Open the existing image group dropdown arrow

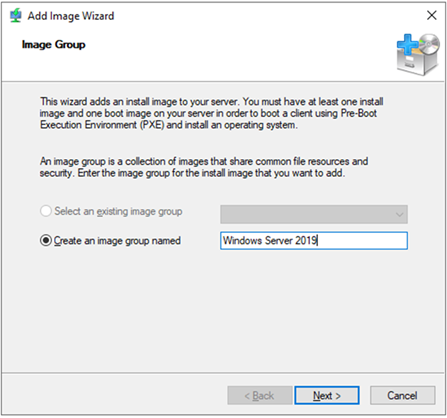coord(399,214)
